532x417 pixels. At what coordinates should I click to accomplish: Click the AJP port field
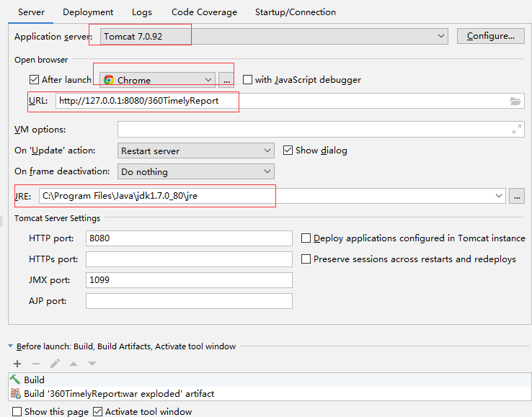[x=189, y=301]
